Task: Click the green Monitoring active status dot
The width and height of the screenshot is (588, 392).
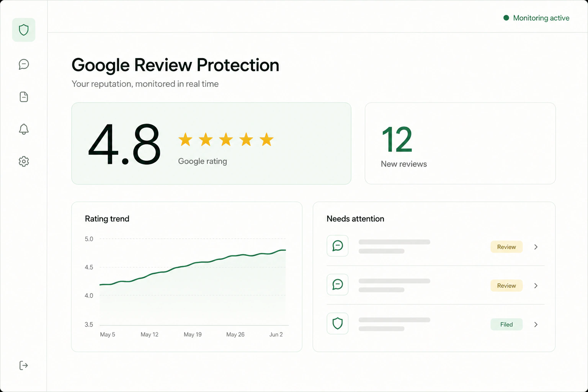Action: (506, 18)
